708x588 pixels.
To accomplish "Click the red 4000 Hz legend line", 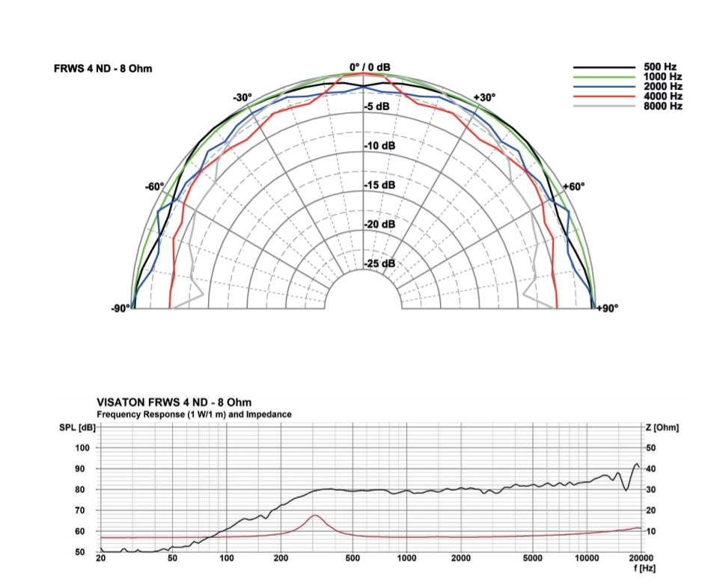I will coord(601,97).
